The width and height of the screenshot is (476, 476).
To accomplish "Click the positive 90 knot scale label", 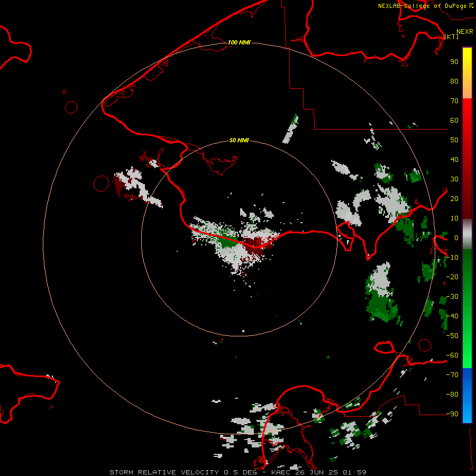I will (454, 62).
